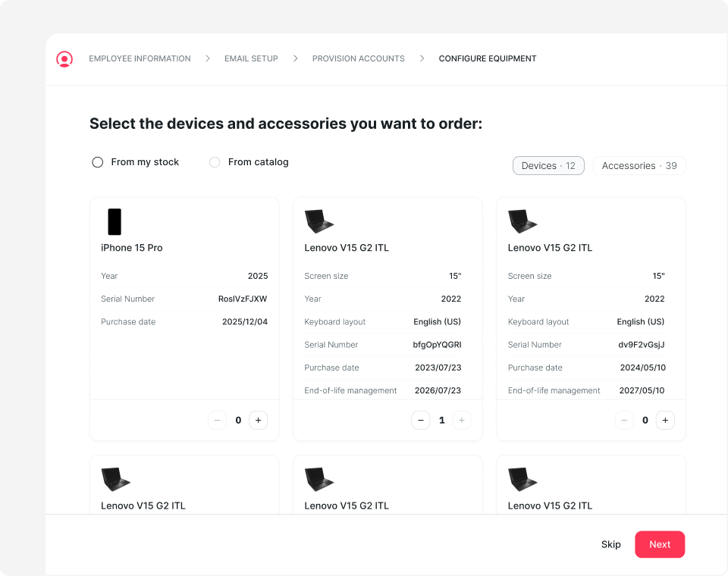The image size is (728, 576).
Task: Decrease quantity of laptop with serial bfgOpYQGRl
Action: pyautogui.click(x=421, y=420)
